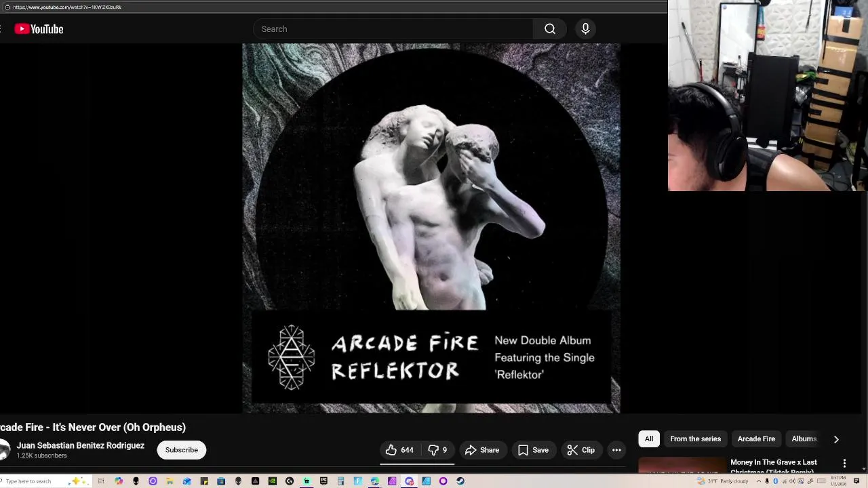This screenshot has height=488, width=868.
Task: Click the browser address bar URL
Action: [67, 7]
